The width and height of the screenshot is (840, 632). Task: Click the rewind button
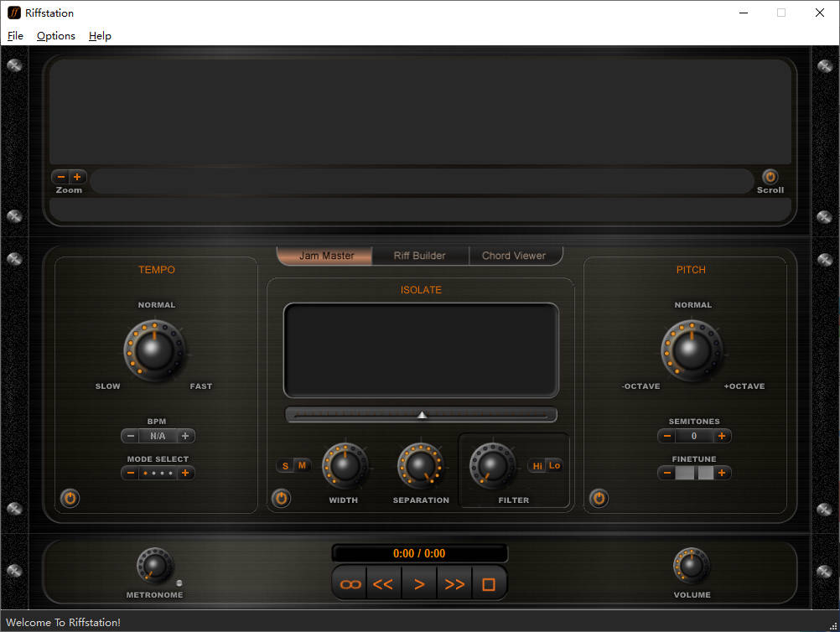pyautogui.click(x=384, y=584)
